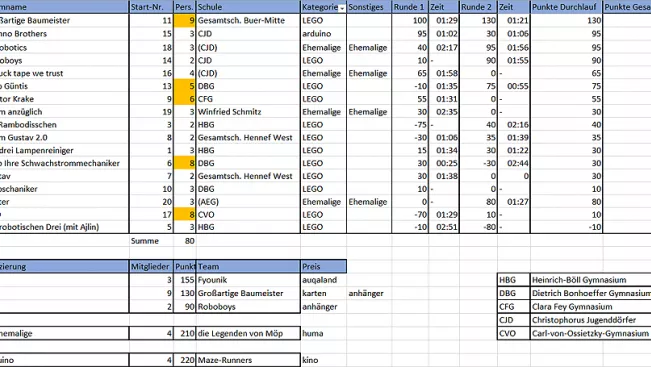Click the Großartige Baumeister ranking cell

(x=248, y=293)
